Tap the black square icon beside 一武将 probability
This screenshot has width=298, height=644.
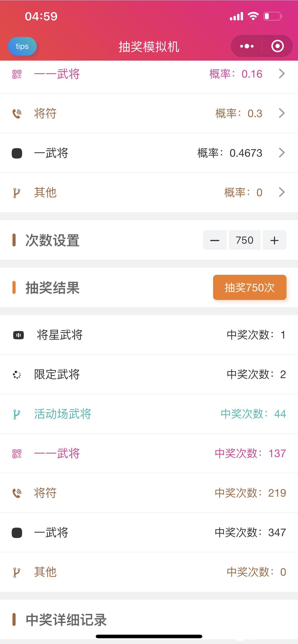tap(17, 153)
